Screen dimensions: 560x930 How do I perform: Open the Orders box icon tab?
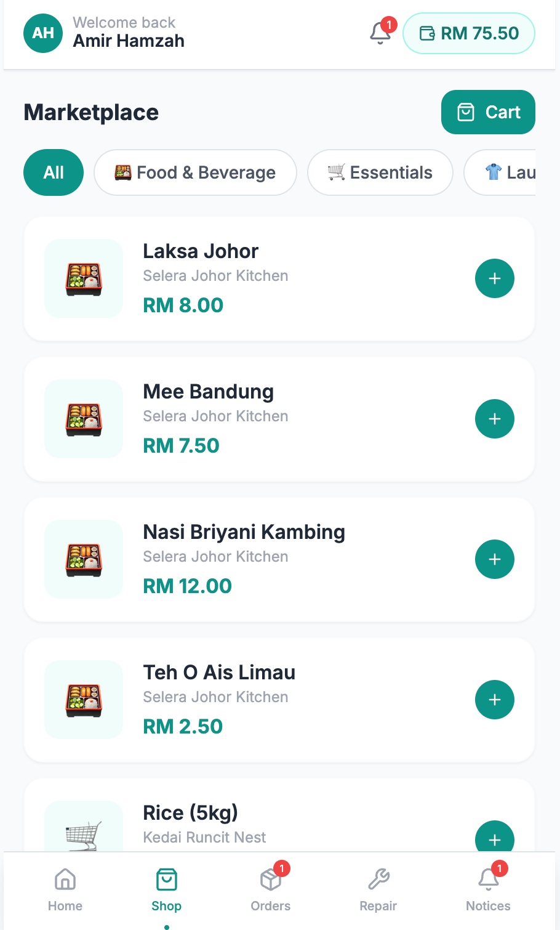[x=271, y=889]
